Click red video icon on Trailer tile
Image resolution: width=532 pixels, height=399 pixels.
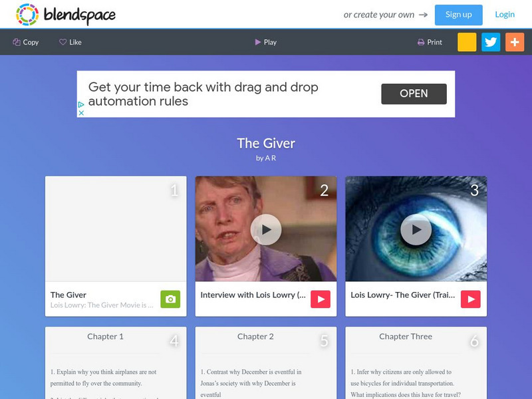click(471, 299)
